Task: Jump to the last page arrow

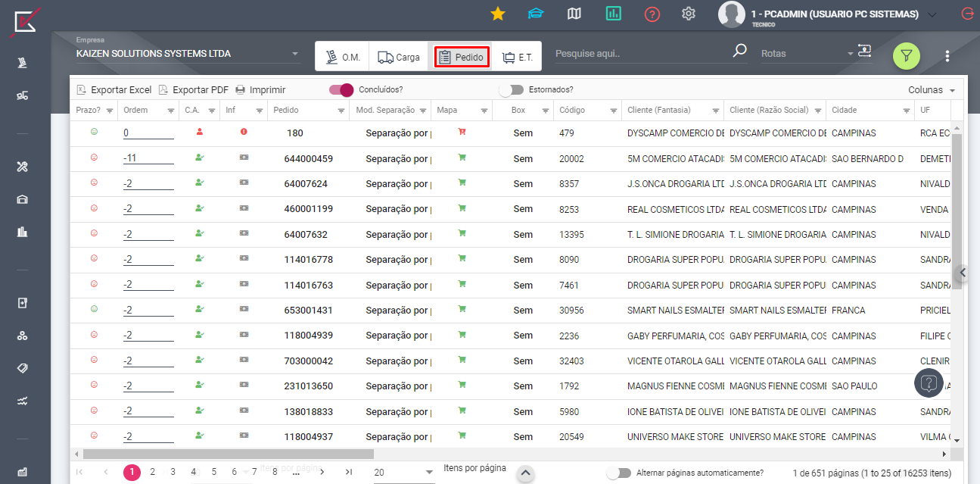Action: point(348,472)
